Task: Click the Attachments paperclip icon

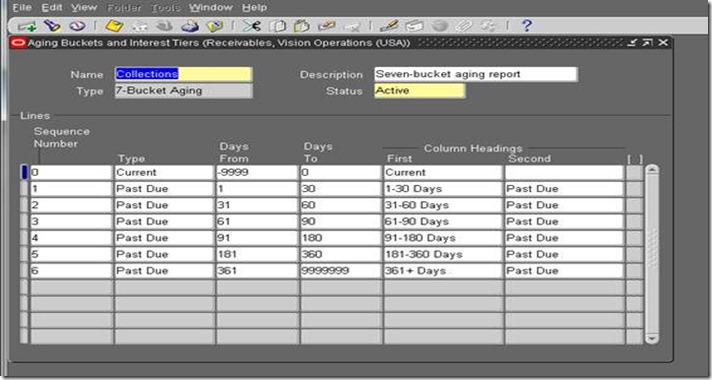Action: [464, 26]
